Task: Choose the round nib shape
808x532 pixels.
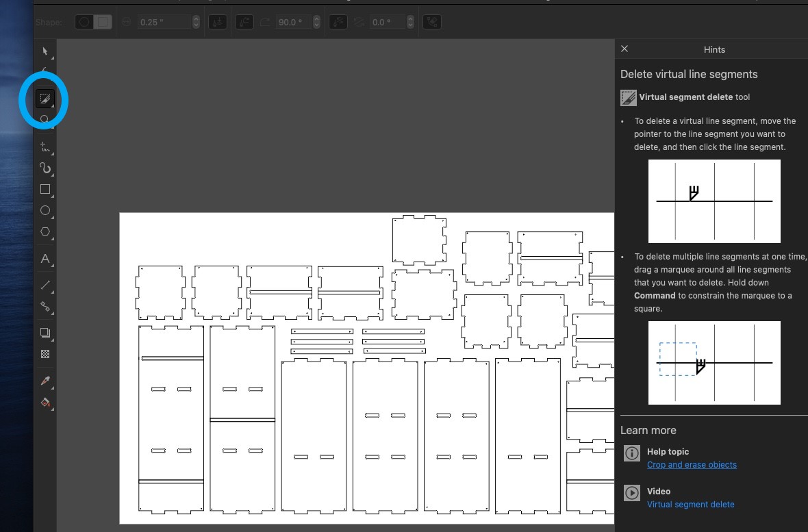Action: pos(84,22)
